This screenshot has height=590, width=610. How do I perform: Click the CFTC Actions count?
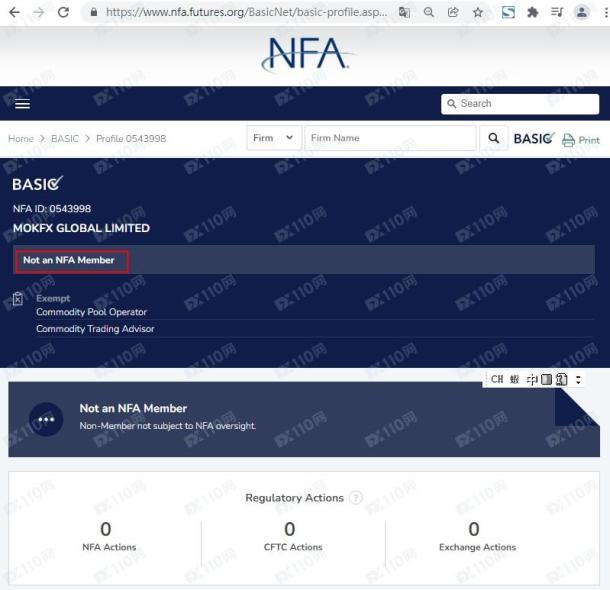pyautogui.click(x=290, y=529)
